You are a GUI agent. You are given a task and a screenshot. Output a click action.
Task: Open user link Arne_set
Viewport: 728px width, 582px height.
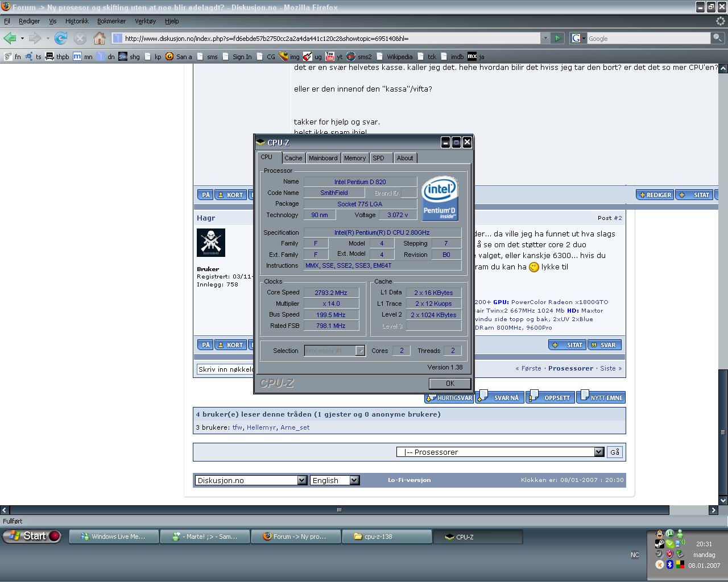point(295,427)
